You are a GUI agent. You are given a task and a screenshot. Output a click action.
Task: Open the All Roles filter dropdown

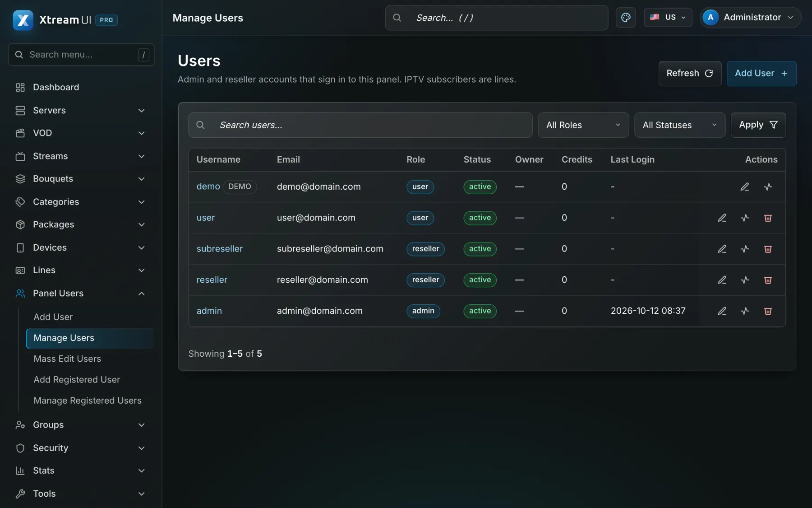[x=583, y=125]
